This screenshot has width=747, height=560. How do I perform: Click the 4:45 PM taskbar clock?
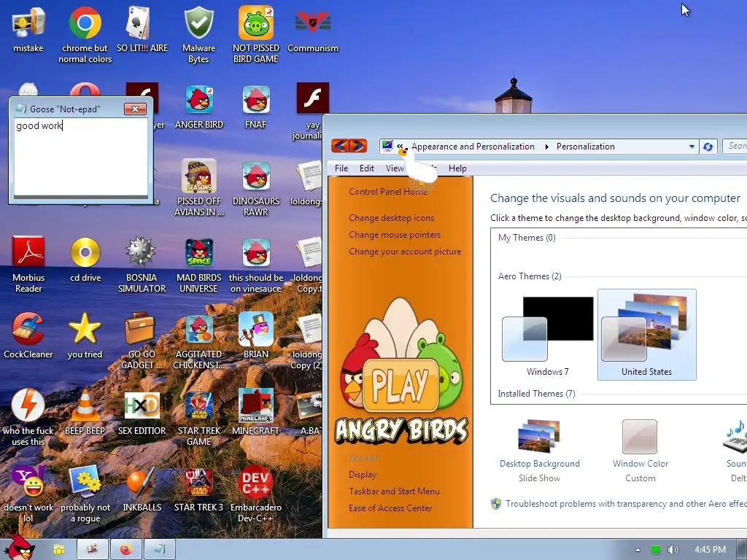[710, 550]
